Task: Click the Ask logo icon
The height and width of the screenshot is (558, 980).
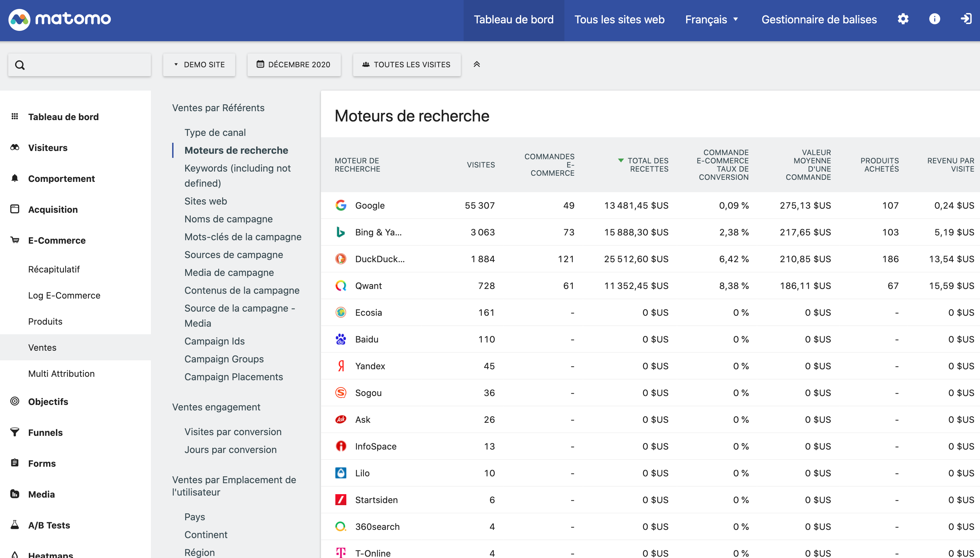Action: tap(341, 420)
